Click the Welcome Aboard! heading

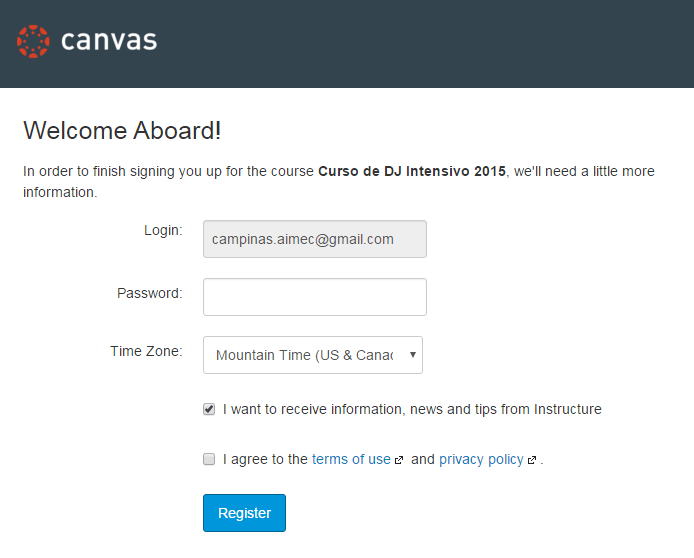click(122, 131)
